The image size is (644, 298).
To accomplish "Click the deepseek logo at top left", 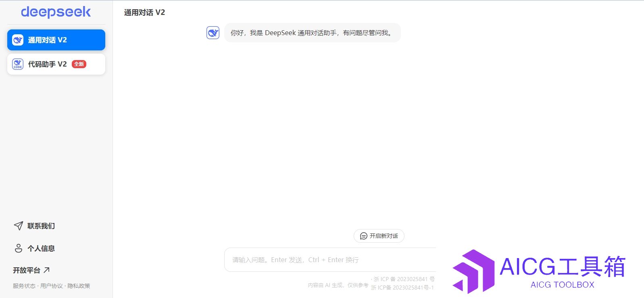I will tap(56, 12).
